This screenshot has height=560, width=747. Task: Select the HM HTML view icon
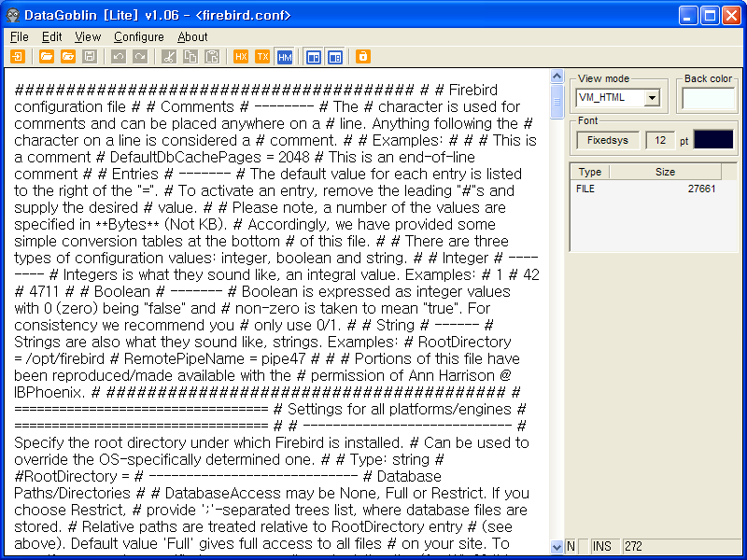pos(285,57)
